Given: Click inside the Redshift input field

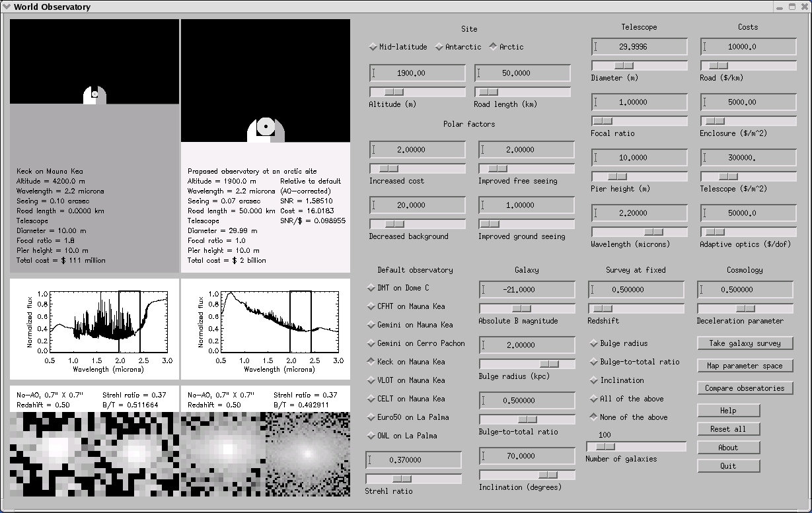Looking at the screenshot, I should (x=636, y=289).
